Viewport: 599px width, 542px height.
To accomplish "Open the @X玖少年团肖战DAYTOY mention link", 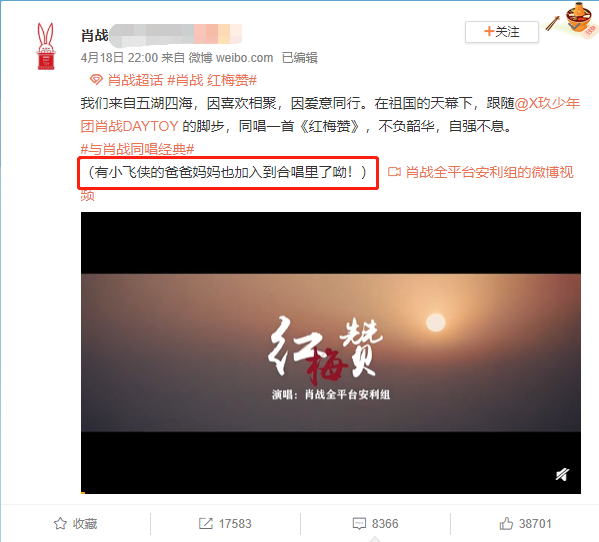I will (x=330, y=115).
